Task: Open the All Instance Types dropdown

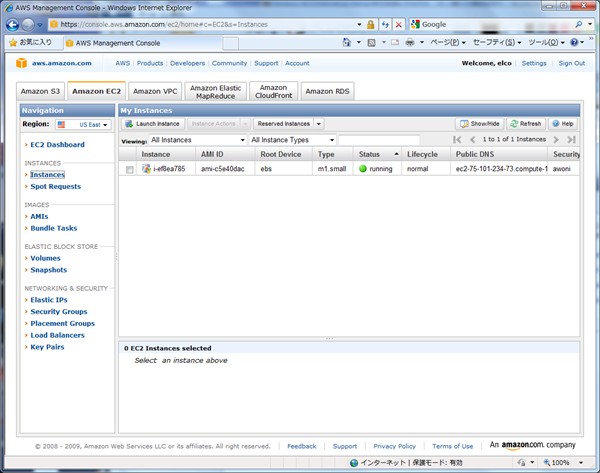Action: tap(293, 140)
